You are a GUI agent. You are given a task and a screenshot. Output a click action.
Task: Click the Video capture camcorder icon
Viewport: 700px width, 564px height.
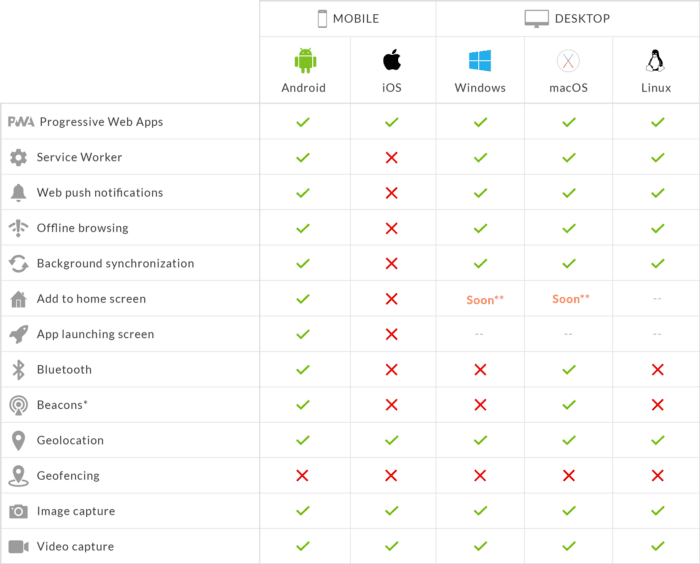18,547
